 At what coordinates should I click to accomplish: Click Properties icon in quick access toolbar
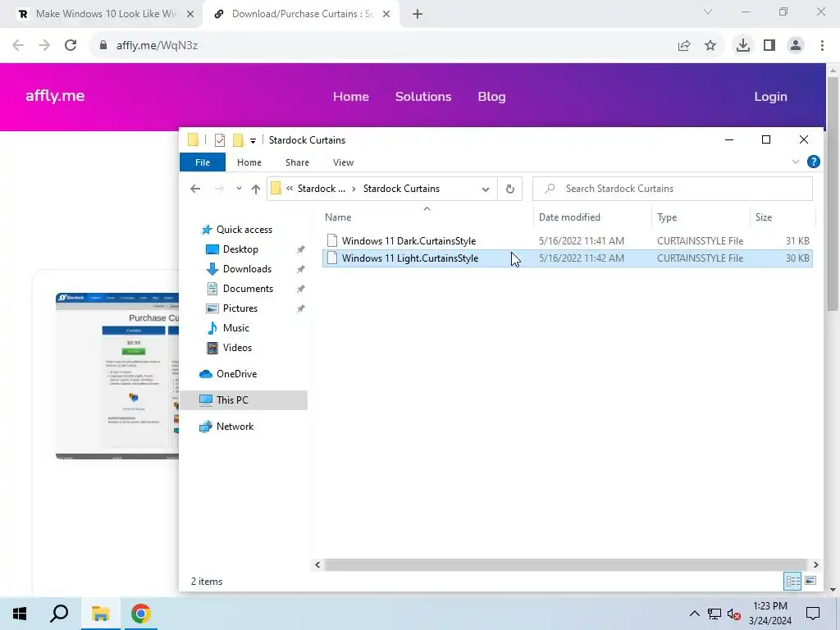pos(220,140)
